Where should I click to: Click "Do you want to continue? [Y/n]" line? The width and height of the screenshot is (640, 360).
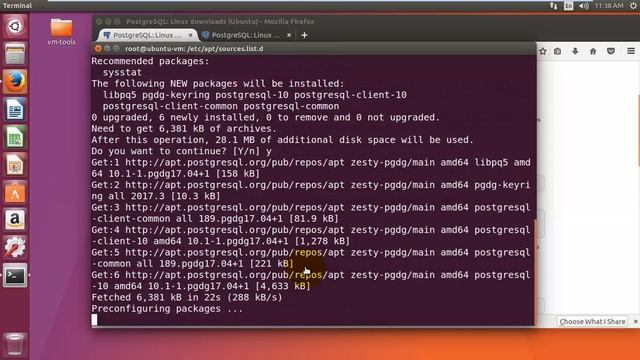click(x=181, y=151)
